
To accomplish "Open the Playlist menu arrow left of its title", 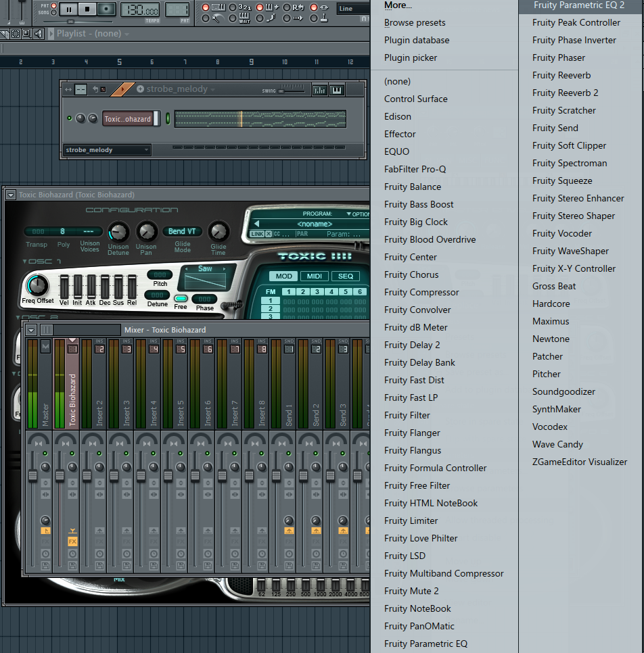I will [x=51, y=34].
